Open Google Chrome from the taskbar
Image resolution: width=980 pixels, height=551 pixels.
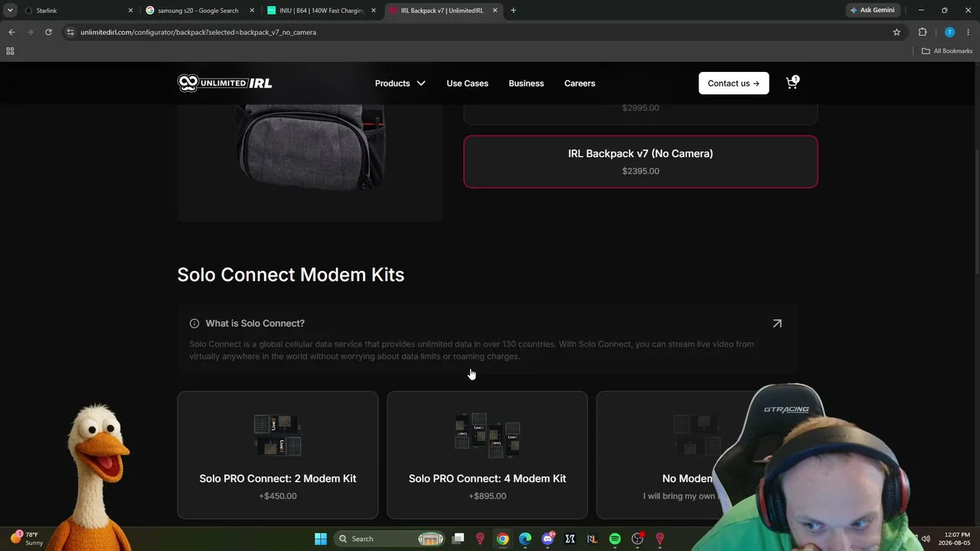[502, 539]
